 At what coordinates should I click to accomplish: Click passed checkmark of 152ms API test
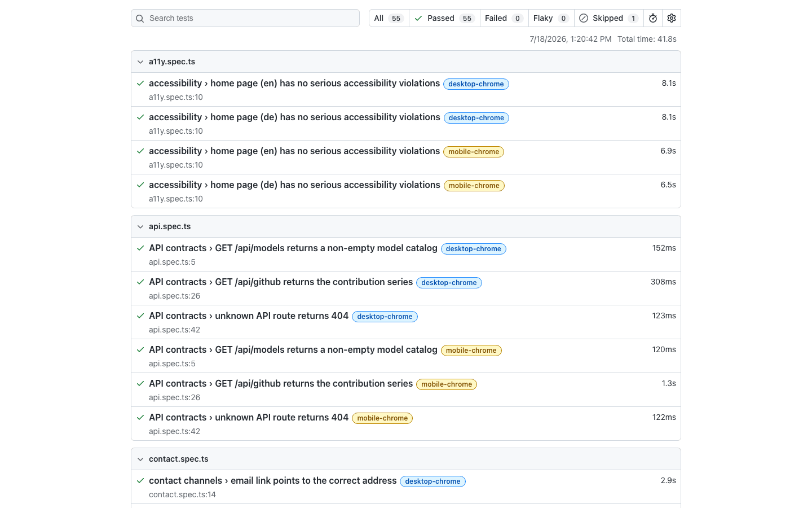[140, 248]
